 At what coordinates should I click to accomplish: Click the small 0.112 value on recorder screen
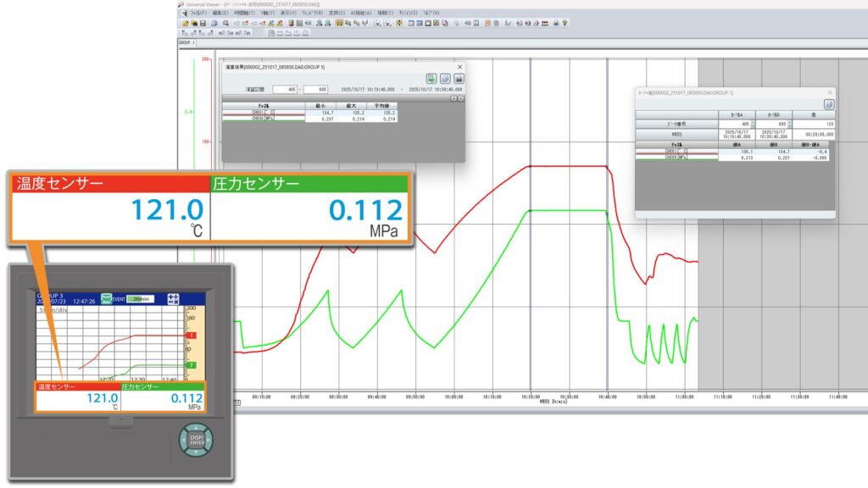coord(186,398)
